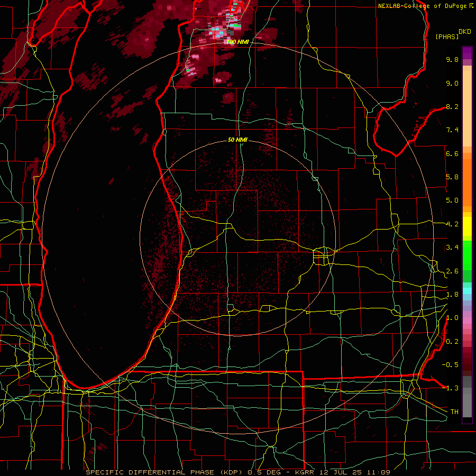Viewport: 476px width, 476px height.
Task: Select the pink band of the color scale
Action: click(467, 321)
